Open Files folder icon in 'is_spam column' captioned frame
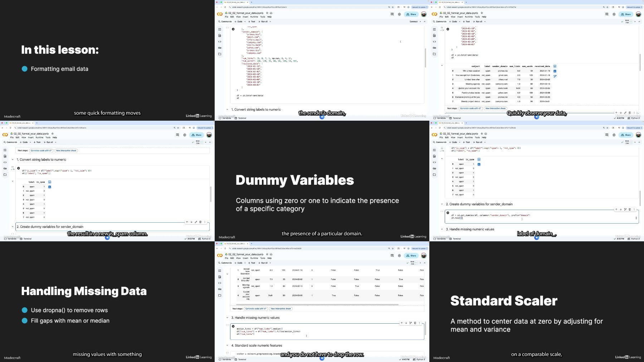Screen dimensions: 644x362 (5, 175)
